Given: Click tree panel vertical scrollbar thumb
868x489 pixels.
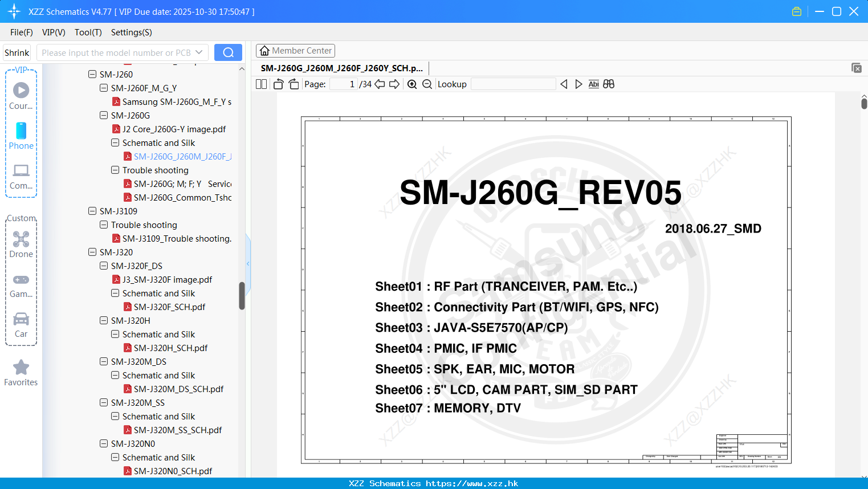Looking at the screenshot, I should (x=242, y=296).
